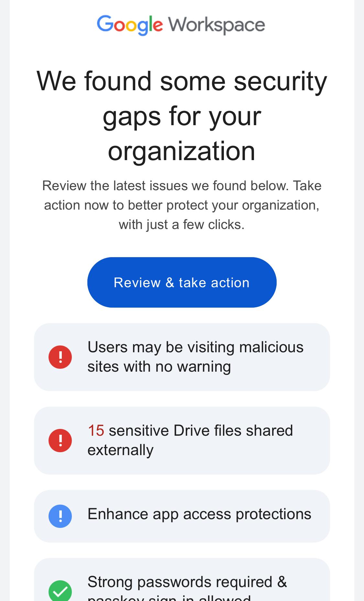Select "Enhance app access protections" text
Screen dimensions: 364x601
pos(199,514)
